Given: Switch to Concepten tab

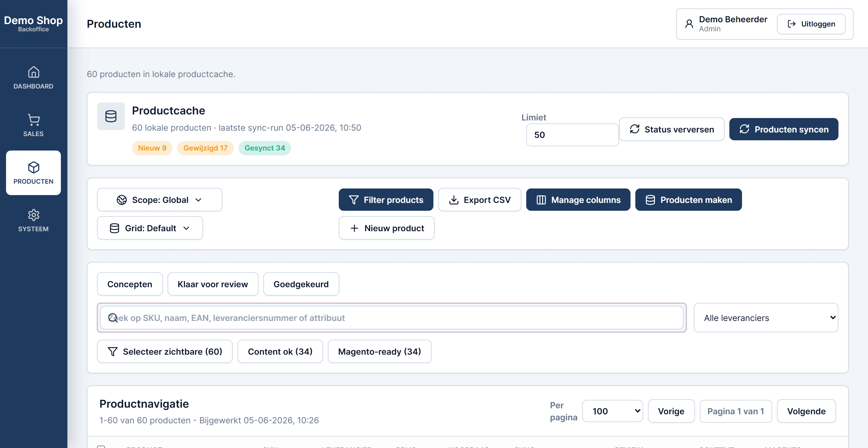Looking at the screenshot, I should coord(129,284).
